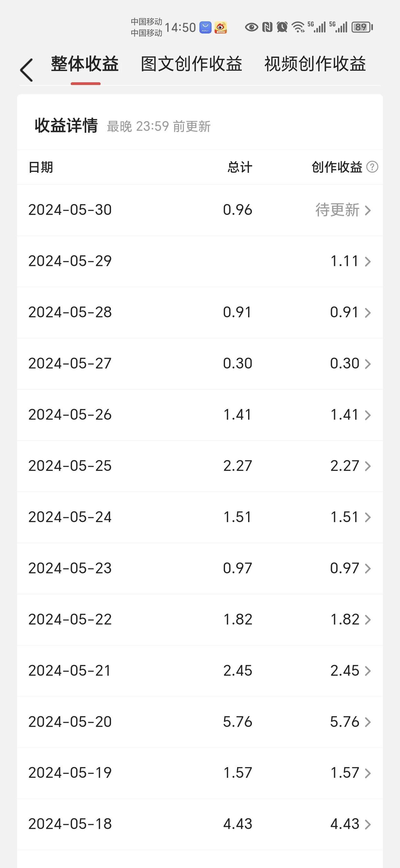The image size is (400, 868).
Task: Switch to 图文创作收益 tab
Action: click(192, 64)
